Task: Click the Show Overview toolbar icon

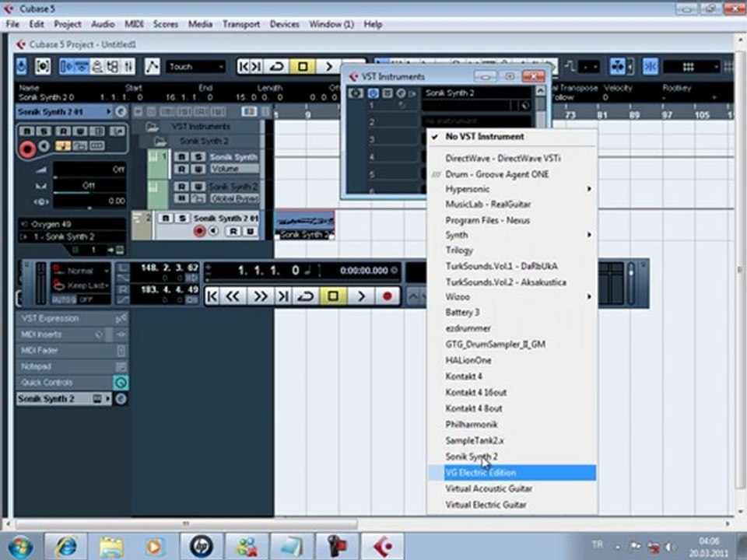Action: click(97, 66)
